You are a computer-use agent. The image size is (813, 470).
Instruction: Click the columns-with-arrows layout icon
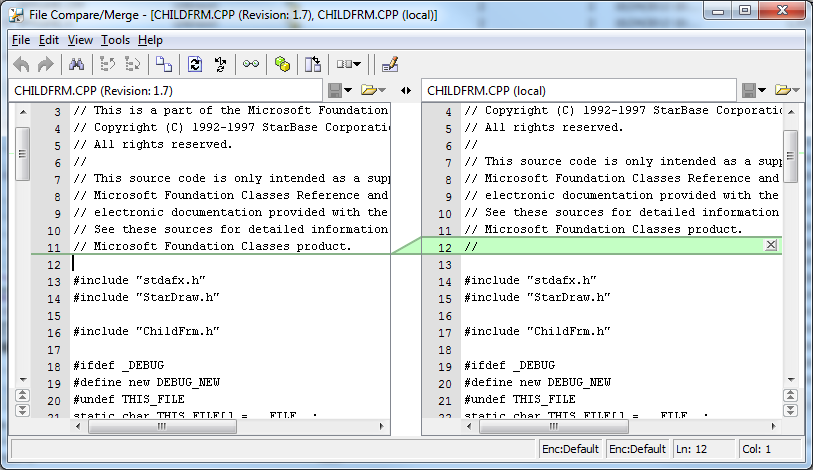point(313,64)
